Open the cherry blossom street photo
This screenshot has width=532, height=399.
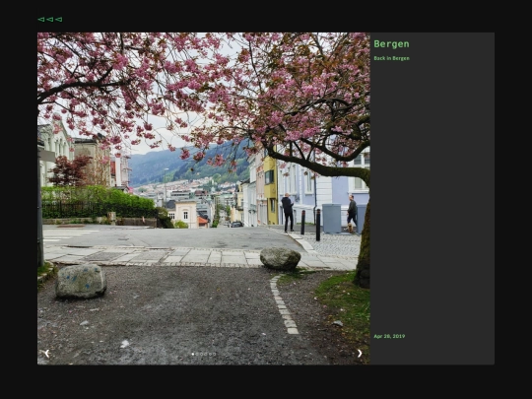[x=204, y=198]
